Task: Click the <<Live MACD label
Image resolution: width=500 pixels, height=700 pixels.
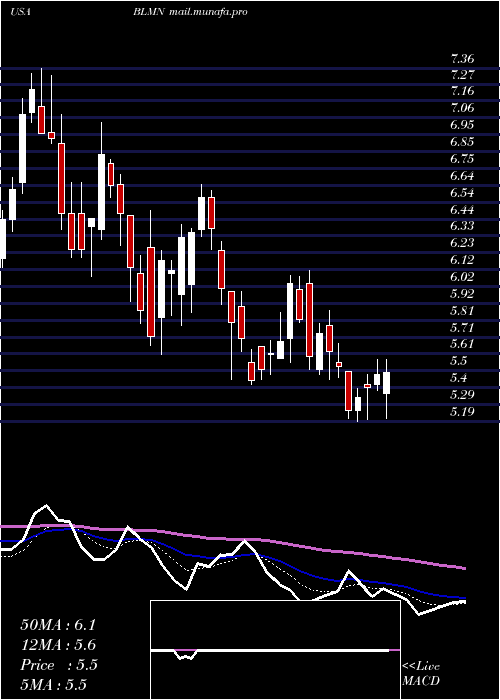Action: point(421,673)
